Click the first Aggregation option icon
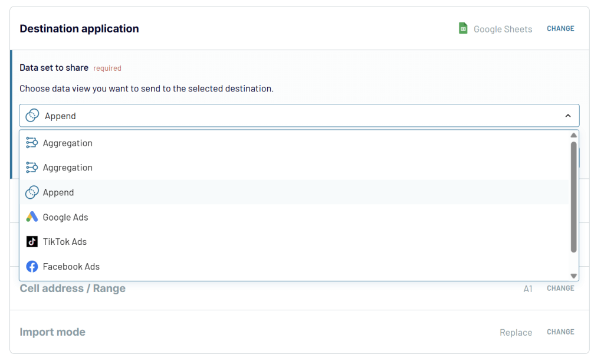 [x=32, y=143]
